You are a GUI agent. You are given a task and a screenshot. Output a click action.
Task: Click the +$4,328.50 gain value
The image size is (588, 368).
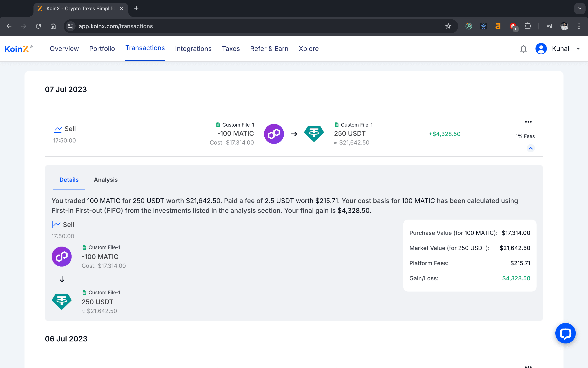pyautogui.click(x=444, y=134)
